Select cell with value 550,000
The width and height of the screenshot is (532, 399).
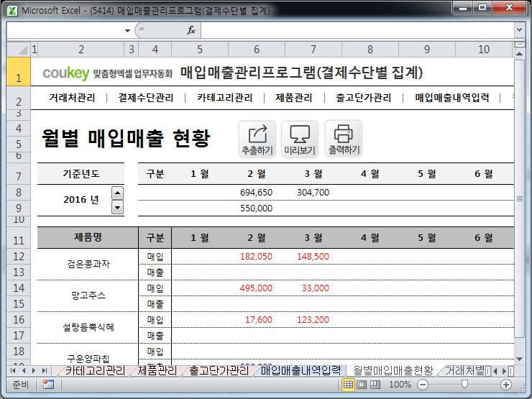click(257, 208)
